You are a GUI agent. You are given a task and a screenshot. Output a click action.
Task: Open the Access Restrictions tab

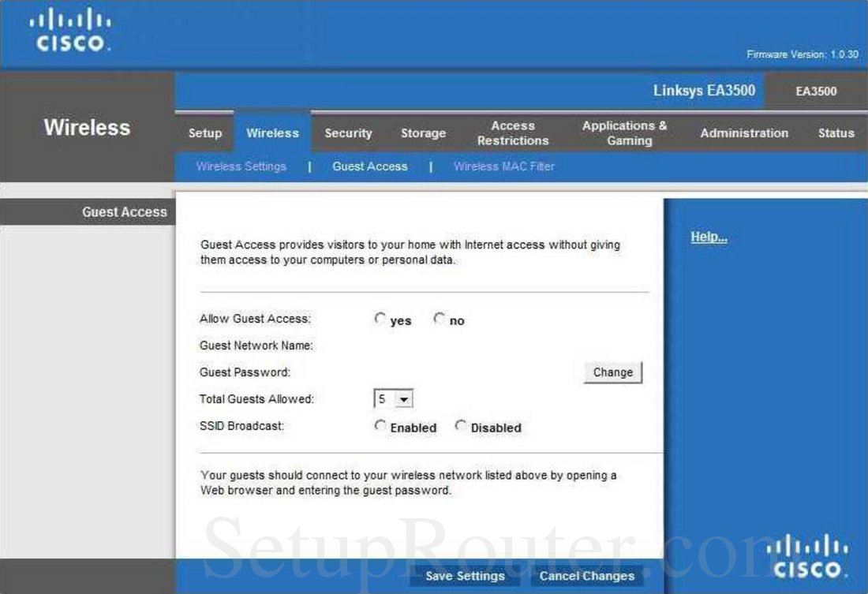512,133
